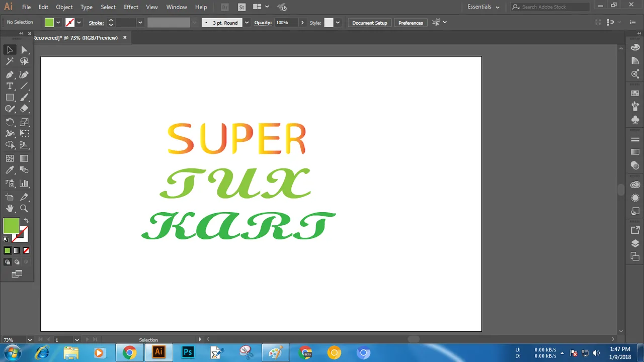Open the Object menu
Viewport: 644px width, 362px height.
[x=64, y=7]
